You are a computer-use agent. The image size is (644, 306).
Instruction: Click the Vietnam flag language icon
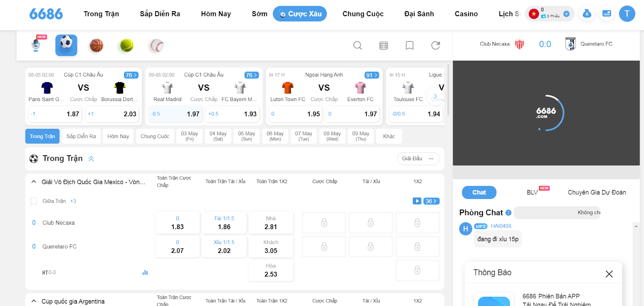tap(534, 14)
